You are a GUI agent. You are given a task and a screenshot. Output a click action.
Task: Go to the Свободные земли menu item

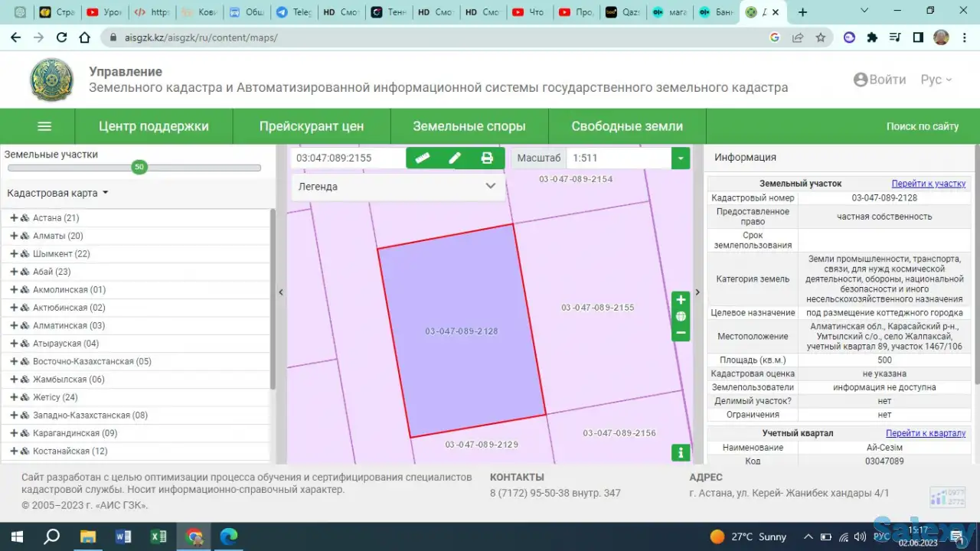click(626, 126)
